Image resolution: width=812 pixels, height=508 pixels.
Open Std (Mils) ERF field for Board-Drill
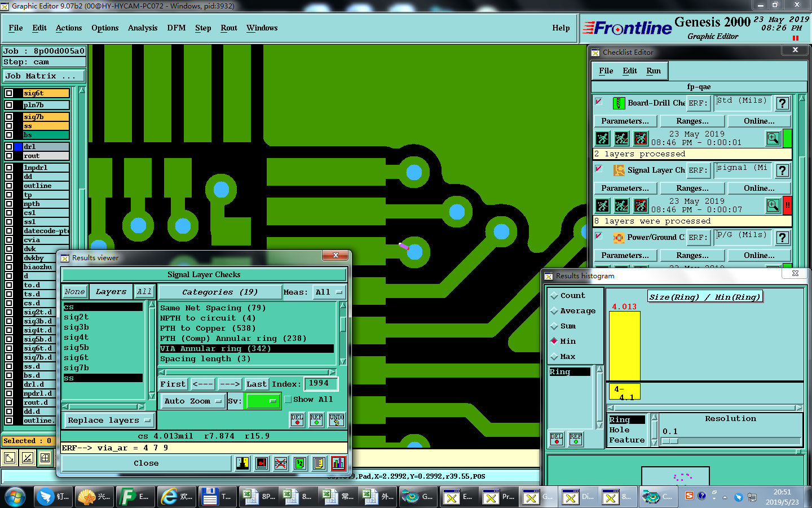pyautogui.click(x=742, y=103)
